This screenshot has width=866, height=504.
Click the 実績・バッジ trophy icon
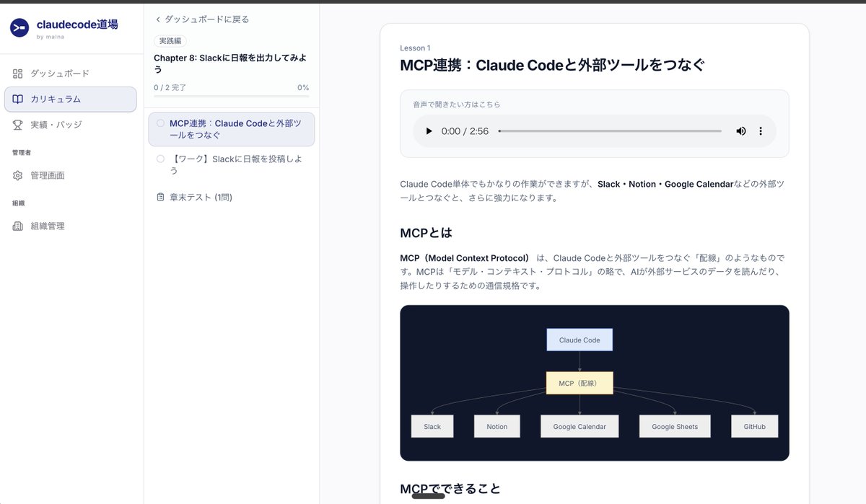click(18, 125)
